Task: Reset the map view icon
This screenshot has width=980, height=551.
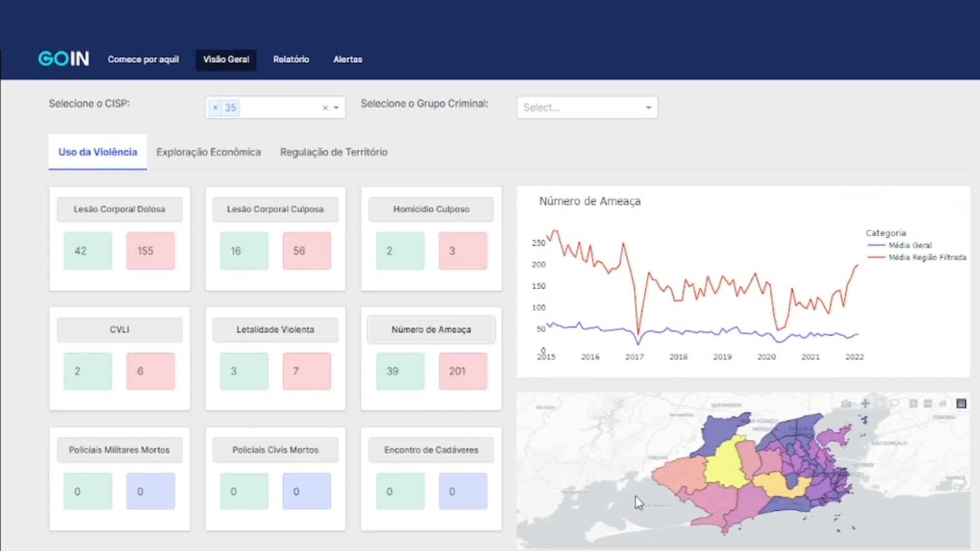Action: point(943,404)
